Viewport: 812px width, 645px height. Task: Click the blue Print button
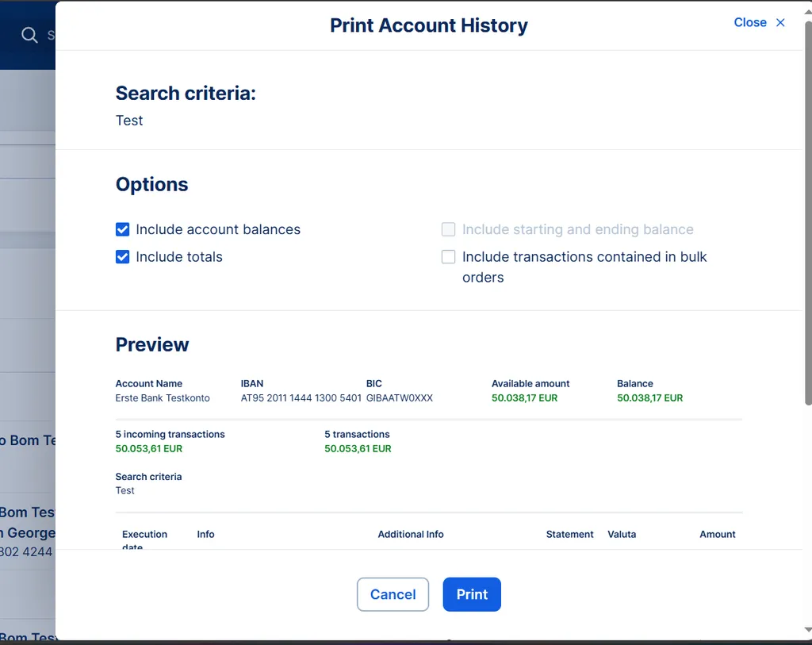coord(472,594)
